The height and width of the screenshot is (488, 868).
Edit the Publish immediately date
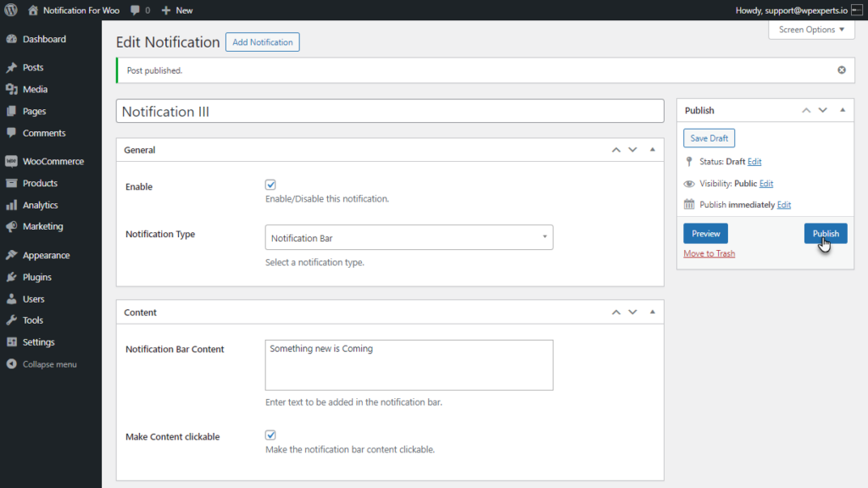point(784,205)
